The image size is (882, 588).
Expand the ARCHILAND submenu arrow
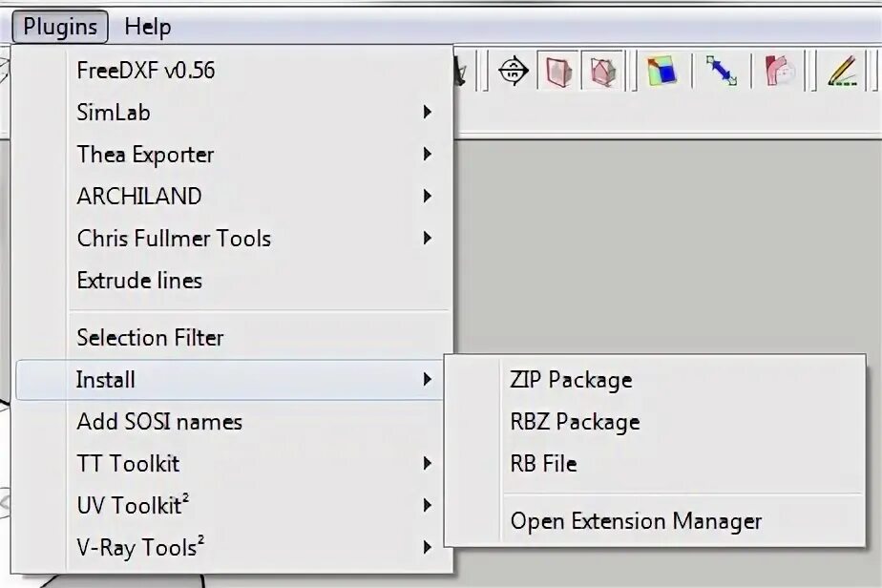pyautogui.click(x=428, y=196)
